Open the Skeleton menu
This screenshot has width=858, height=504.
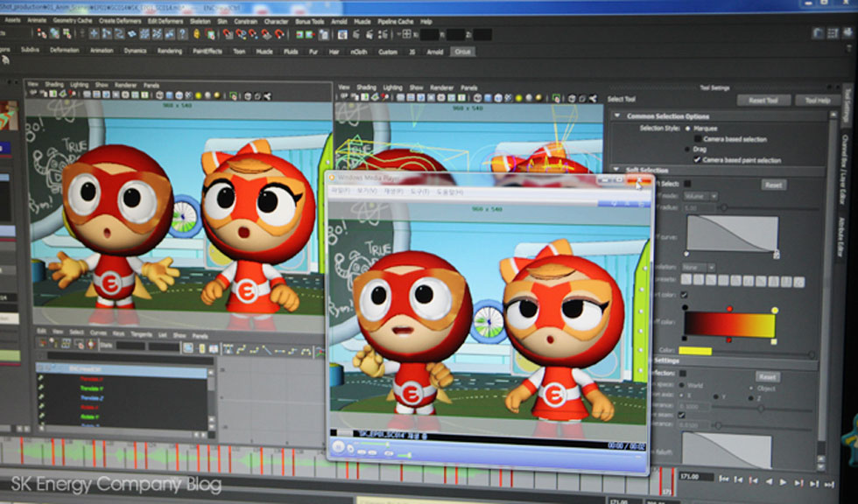(201, 20)
